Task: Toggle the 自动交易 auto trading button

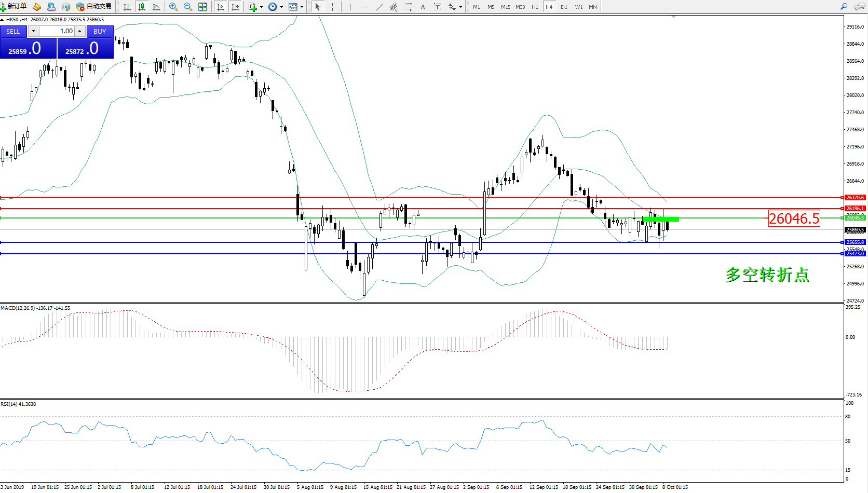Action: tap(93, 7)
